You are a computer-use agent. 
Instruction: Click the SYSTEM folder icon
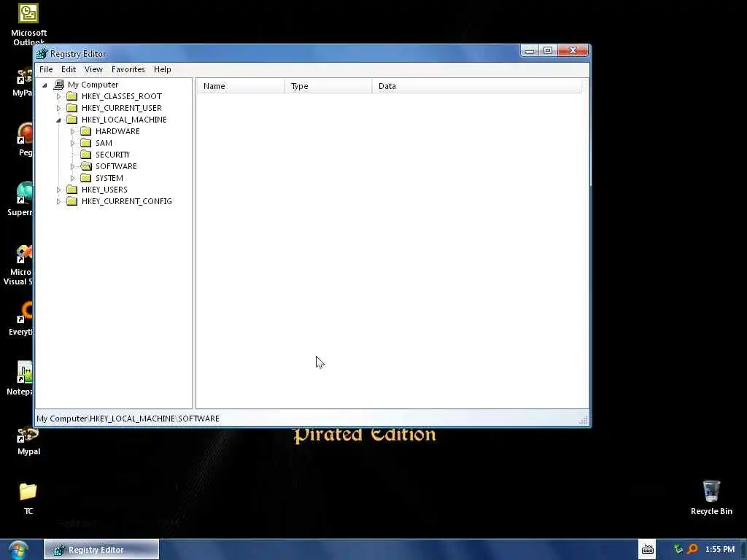(x=86, y=178)
